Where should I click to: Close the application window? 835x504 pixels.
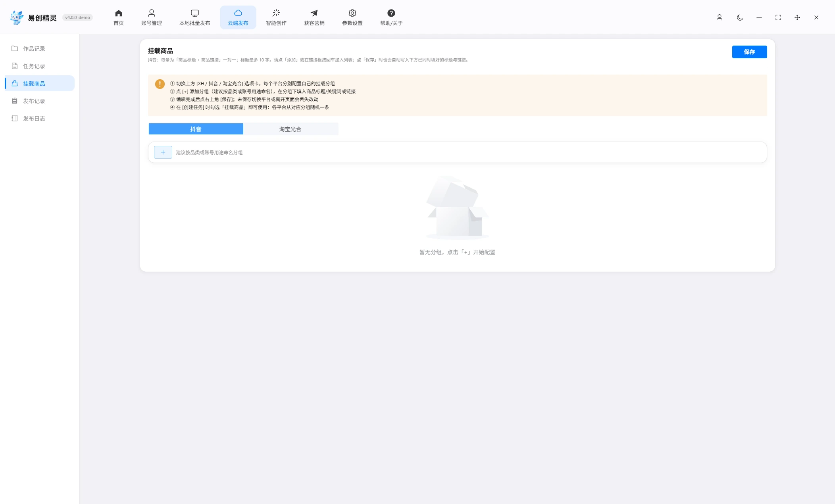(x=816, y=17)
